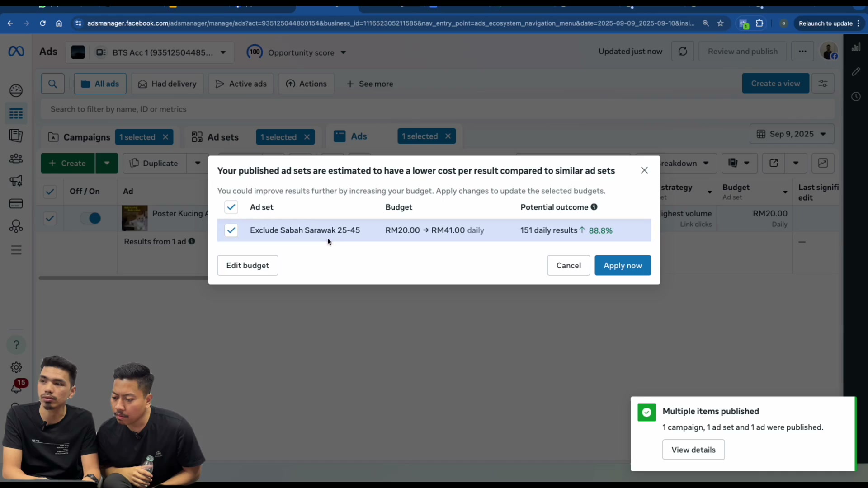Toggle the Ad set header checkbox
This screenshot has width=868, height=488.
[231, 207]
